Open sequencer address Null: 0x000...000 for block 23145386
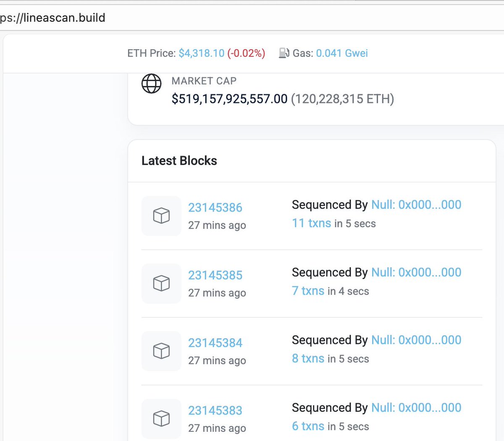Viewport: 504px width, 441px height. 416,205
